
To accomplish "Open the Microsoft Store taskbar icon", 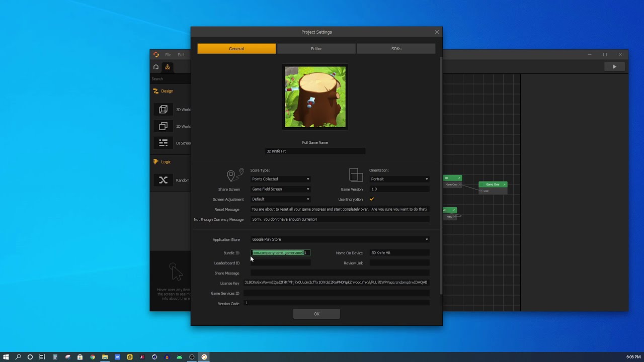I will 80,357.
